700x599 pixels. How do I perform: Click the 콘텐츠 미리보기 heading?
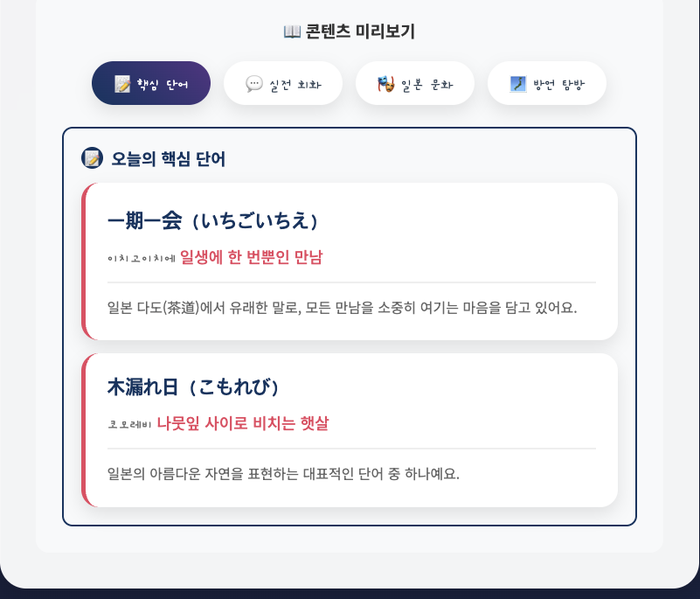point(350,31)
